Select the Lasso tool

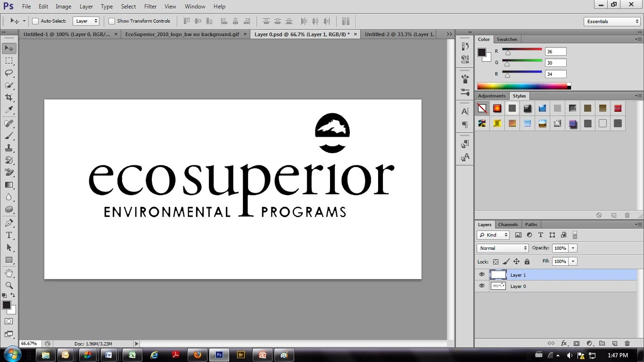(x=9, y=73)
